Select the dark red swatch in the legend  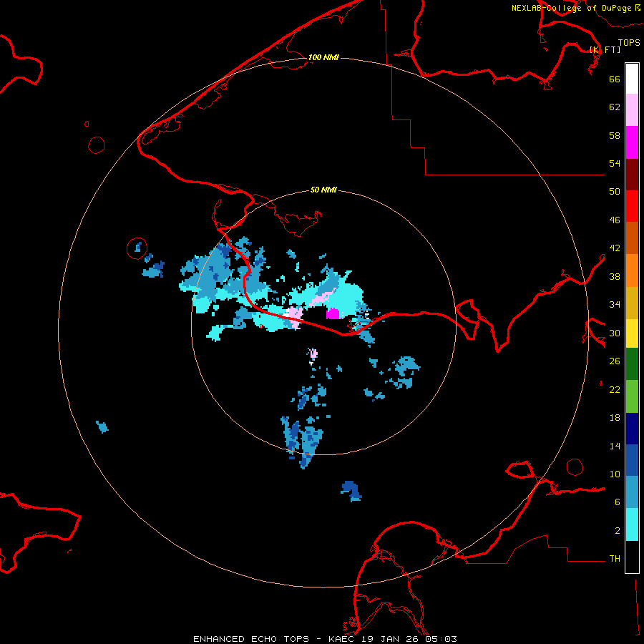[632, 174]
